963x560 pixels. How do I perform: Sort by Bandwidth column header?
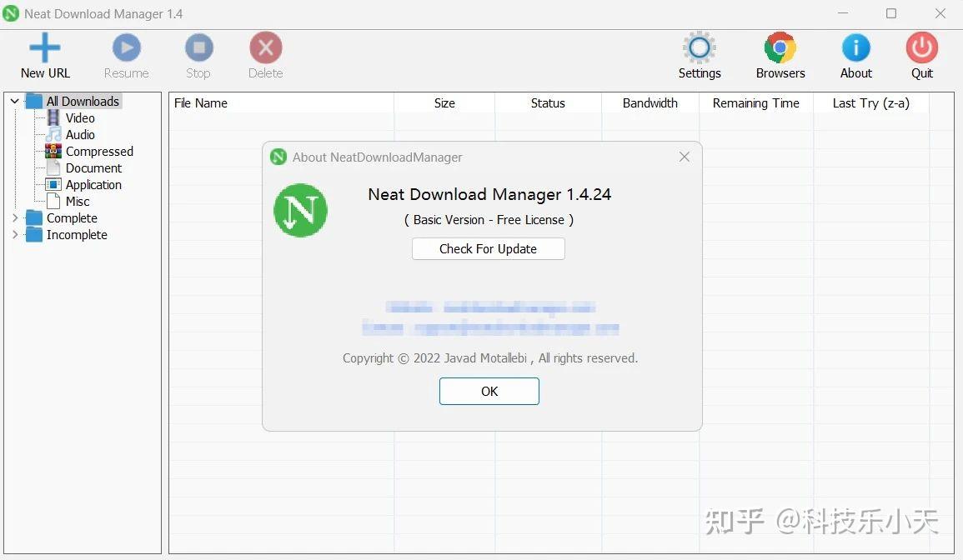click(x=650, y=103)
